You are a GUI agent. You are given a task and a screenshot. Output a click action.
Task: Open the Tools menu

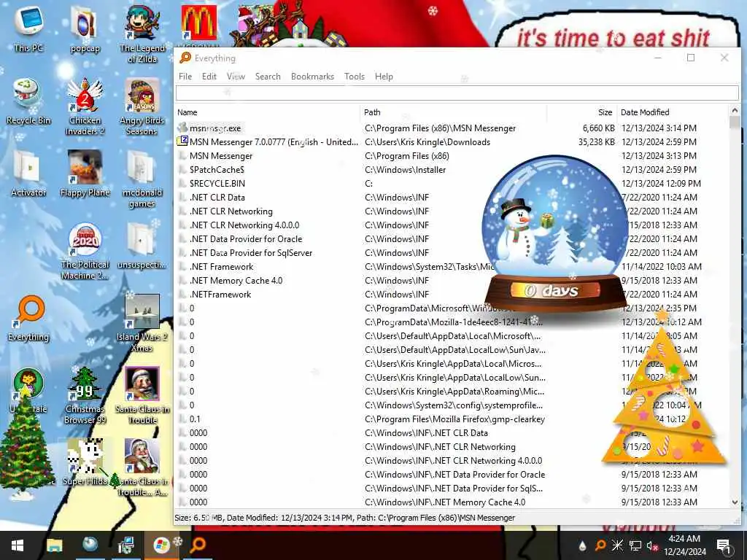pos(355,76)
